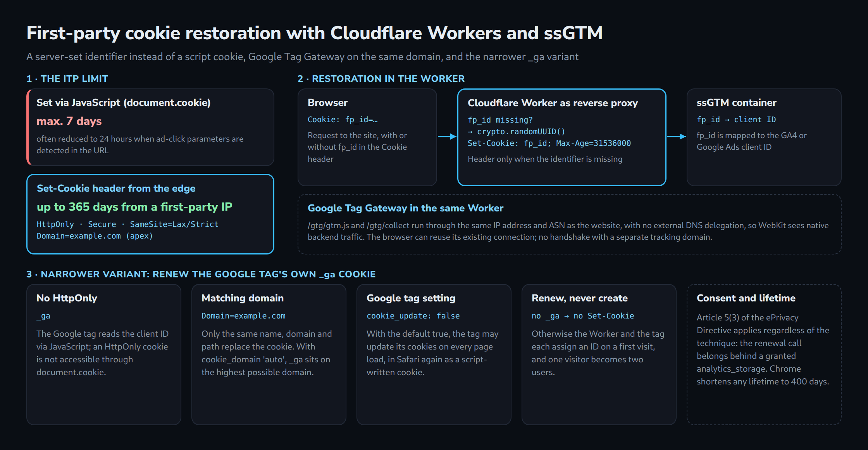Click the paragraph starting '/gtg/gtm.js and /gtg/collect'

point(568,231)
